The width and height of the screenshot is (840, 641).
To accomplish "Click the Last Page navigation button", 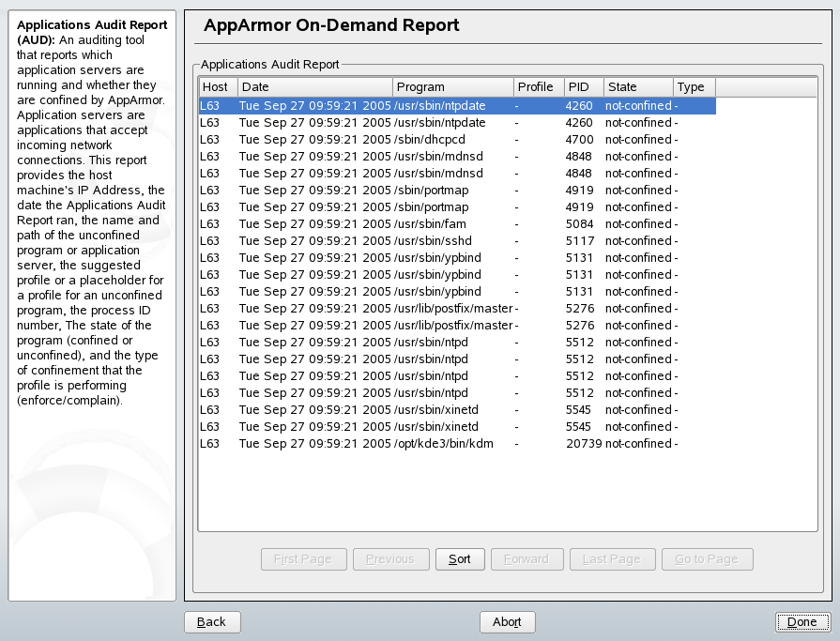I will pos(612,558).
